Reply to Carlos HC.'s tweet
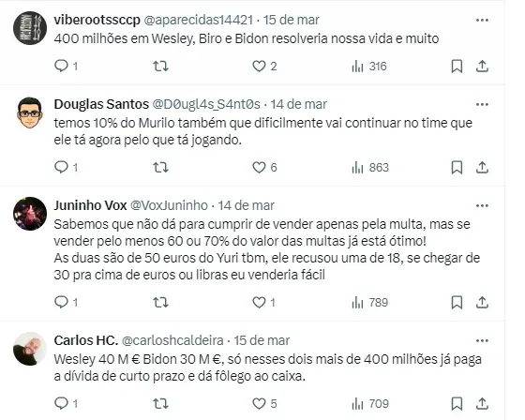 pyautogui.click(x=66, y=403)
